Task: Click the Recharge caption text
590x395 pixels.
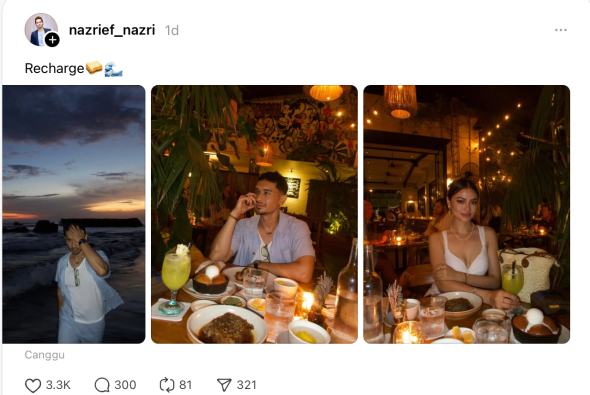Action: (x=54, y=68)
